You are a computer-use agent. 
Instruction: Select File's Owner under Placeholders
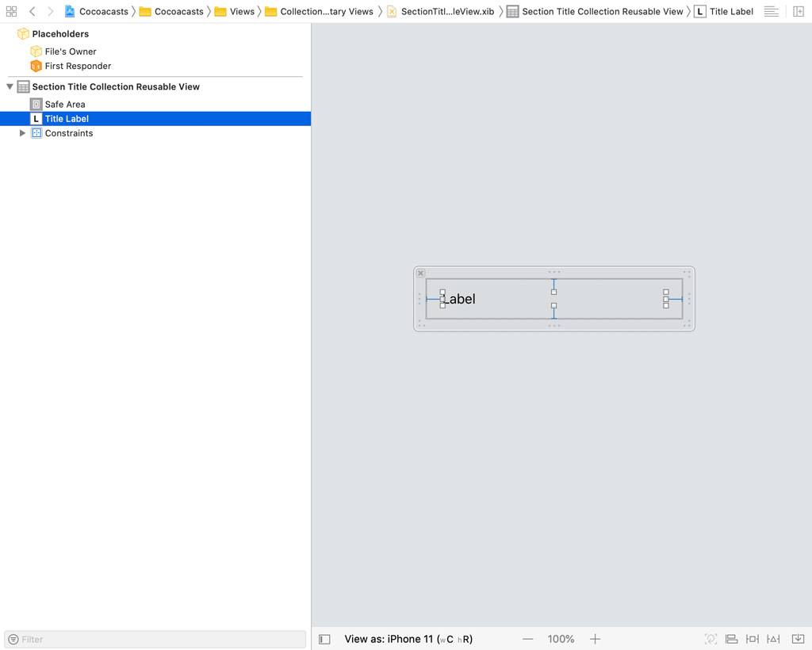tap(71, 51)
